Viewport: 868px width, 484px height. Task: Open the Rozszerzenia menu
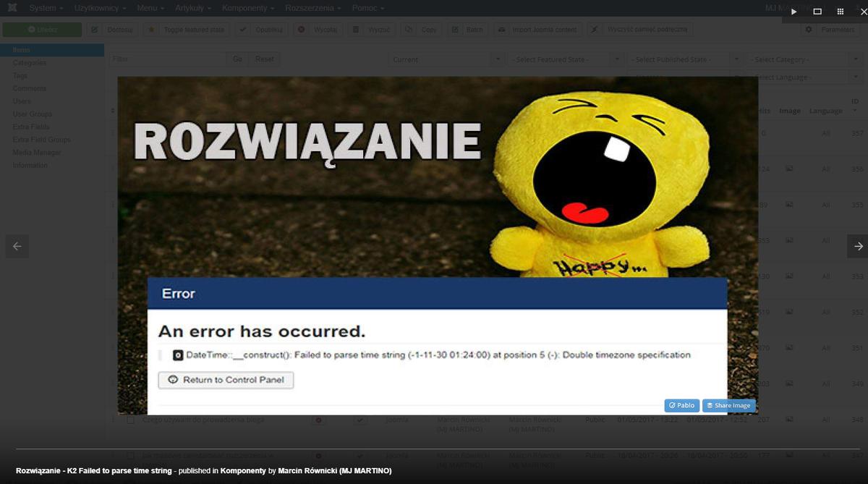click(x=313, y=8)
